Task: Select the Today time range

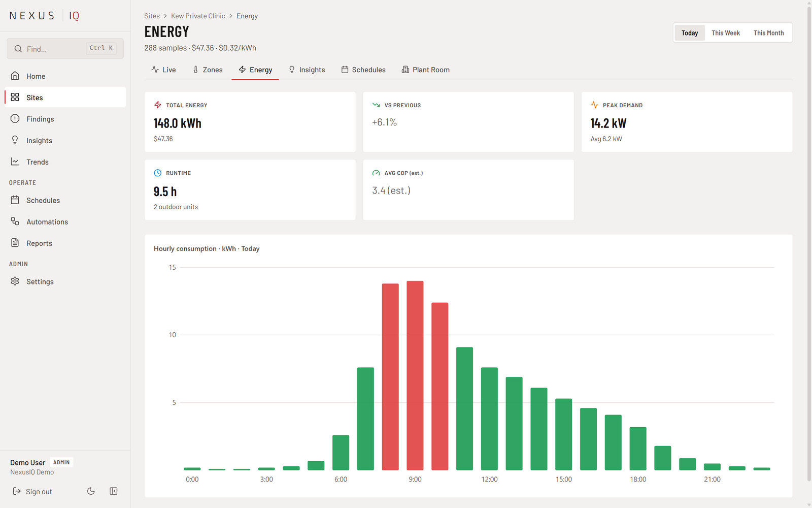Action: coord(690,33)
